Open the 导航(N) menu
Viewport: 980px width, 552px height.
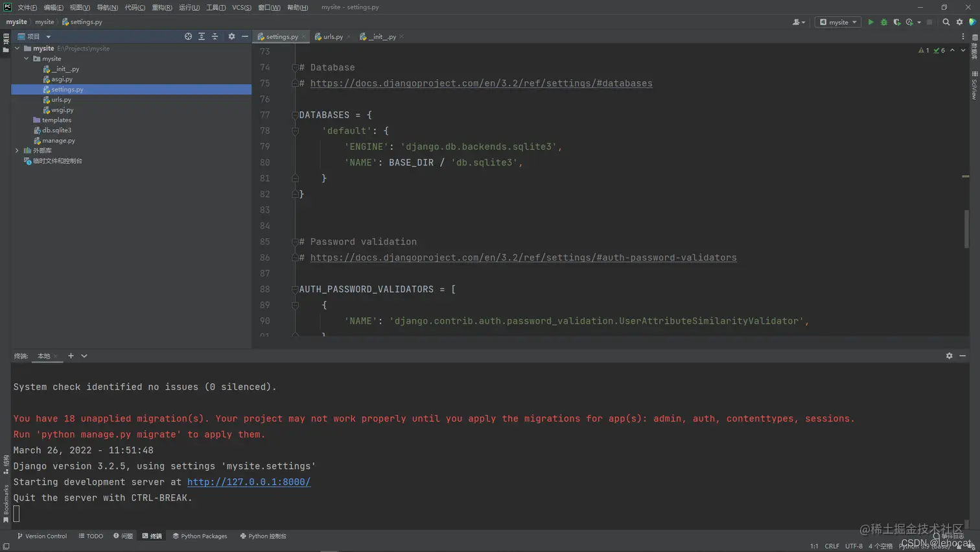click(x=108, y=8)
